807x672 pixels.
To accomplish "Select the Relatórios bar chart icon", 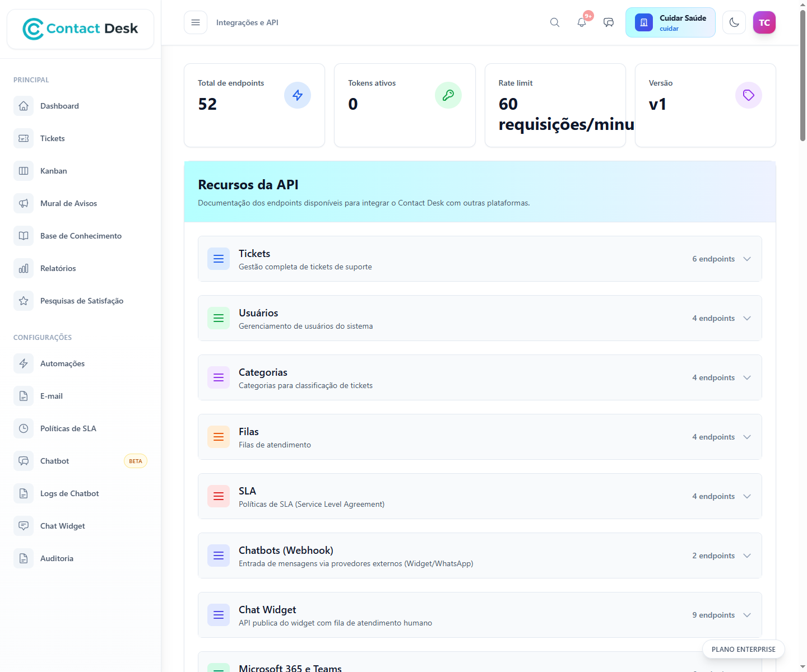I will click(x=24, y=268).
